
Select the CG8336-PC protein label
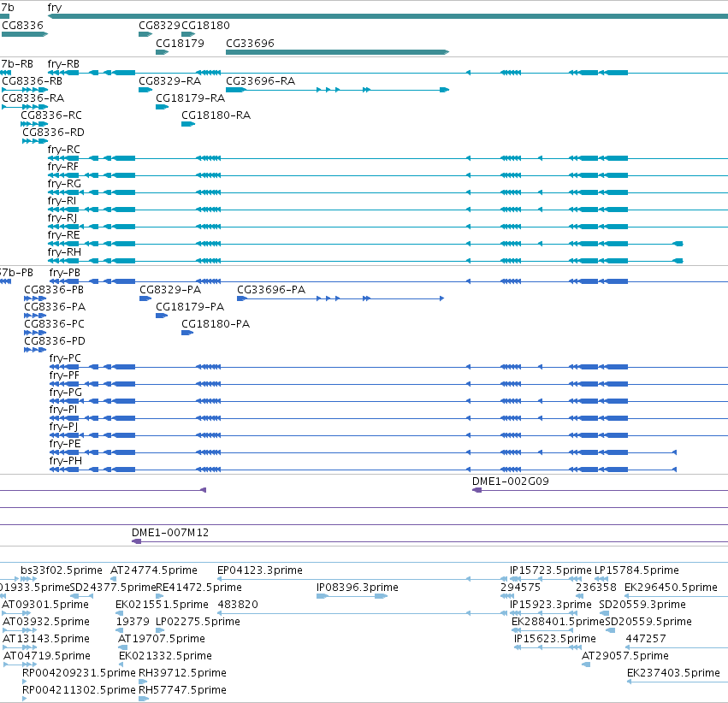pyautogui.click(x=54, y=324)
